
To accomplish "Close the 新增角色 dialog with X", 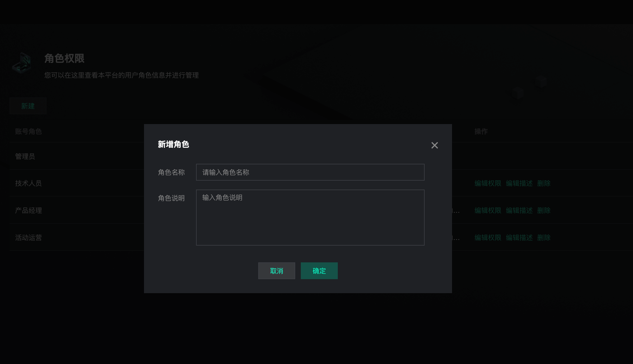I will [434, 145].
